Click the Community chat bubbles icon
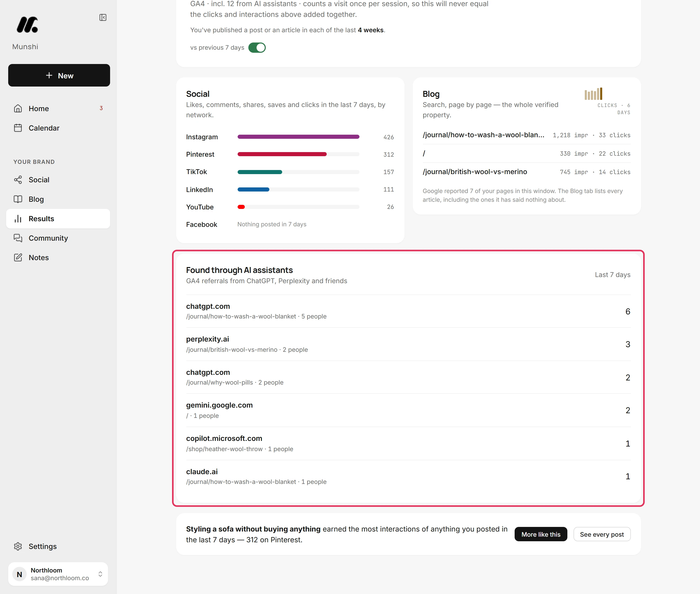Image resolution: width=700 pixels, height=594 pixels. (18, 238)
